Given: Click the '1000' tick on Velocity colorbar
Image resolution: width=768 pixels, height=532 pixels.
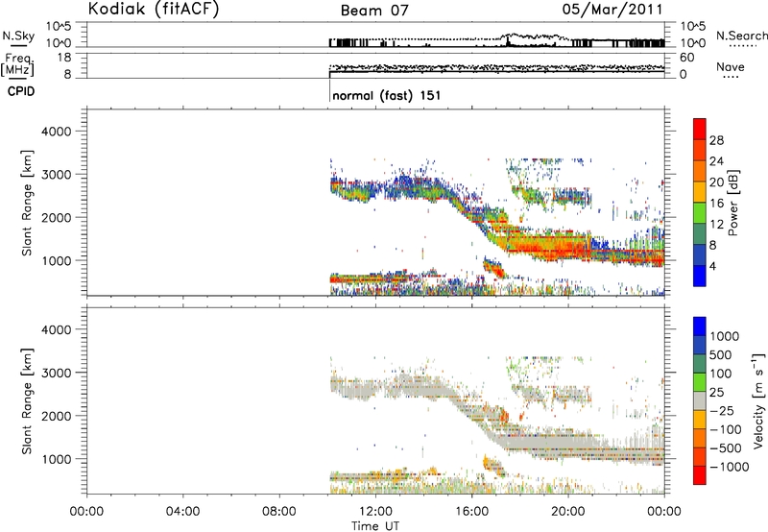Looking at the screenshot, I should [x=725, y=336].
